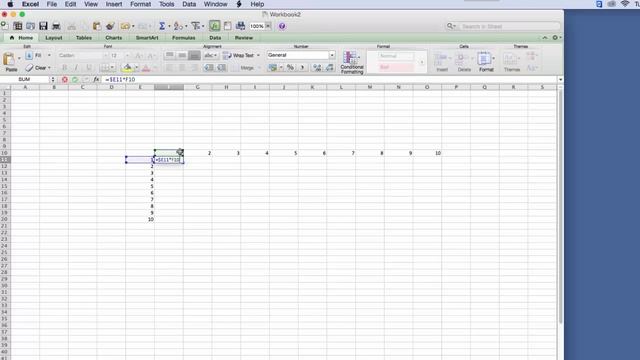The image size is (640, 360).
Task: Open the Templates gallery toolbar icon
Action: (x=18, y=26)
